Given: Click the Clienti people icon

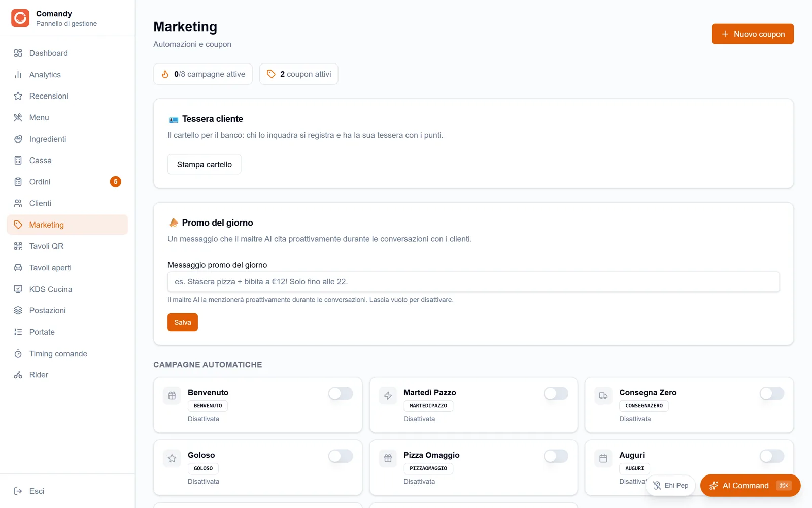Looking at the screenshot, I should 18,203.
